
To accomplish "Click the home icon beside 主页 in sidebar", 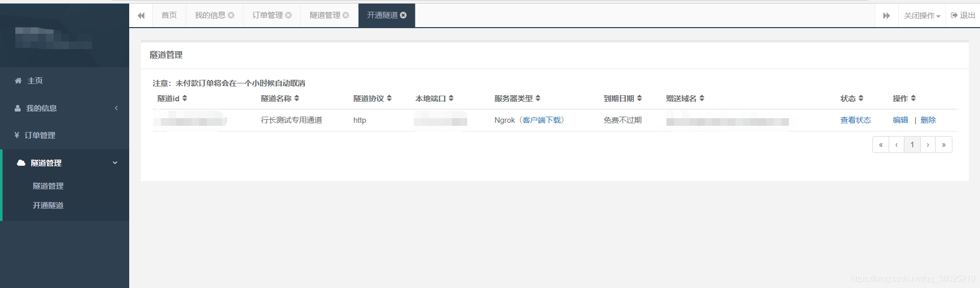I will tap(18, 81).
